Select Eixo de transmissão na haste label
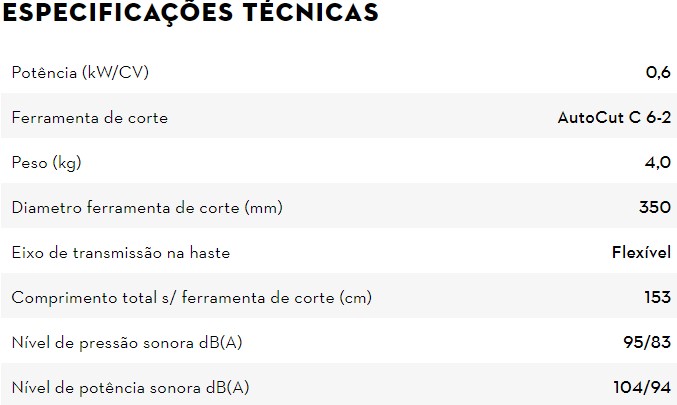Viewport: 677px width, 405px height. pos(121,253)
